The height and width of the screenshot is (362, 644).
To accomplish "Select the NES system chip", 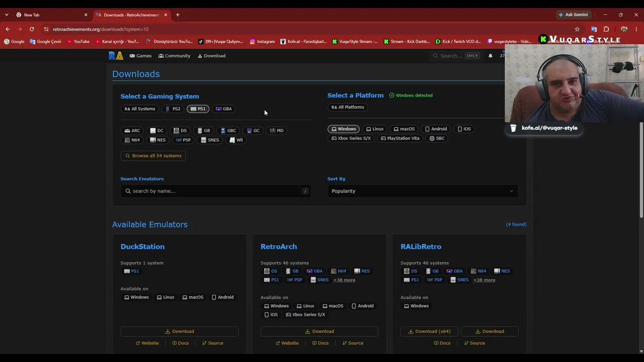I will click(x=158, y=140).
